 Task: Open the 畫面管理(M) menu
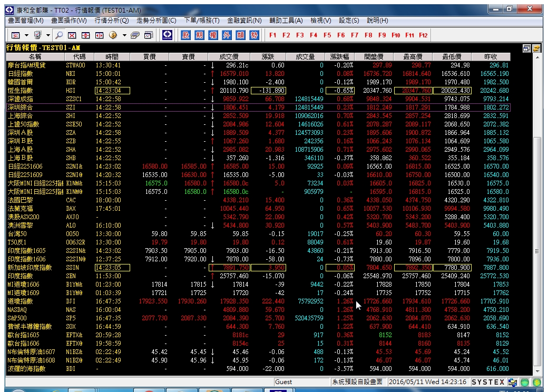pyautogui.click(x=25, y=21)
